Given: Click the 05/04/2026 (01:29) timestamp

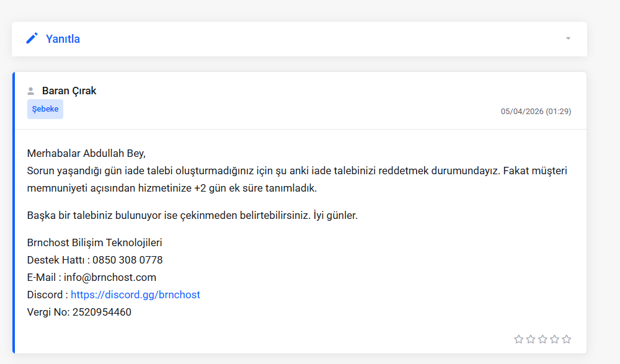Looking at the screenshot, I should (536, 111).
